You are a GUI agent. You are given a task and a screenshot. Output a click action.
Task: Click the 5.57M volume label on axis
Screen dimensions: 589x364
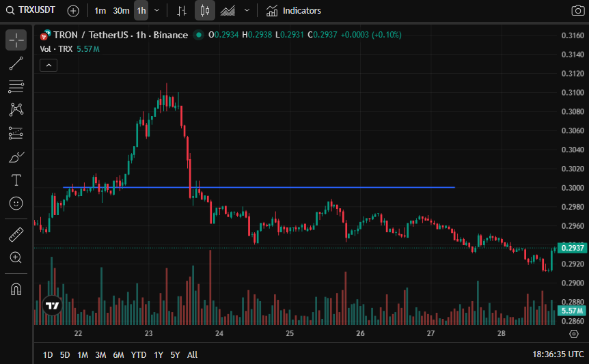pos(573,311)
